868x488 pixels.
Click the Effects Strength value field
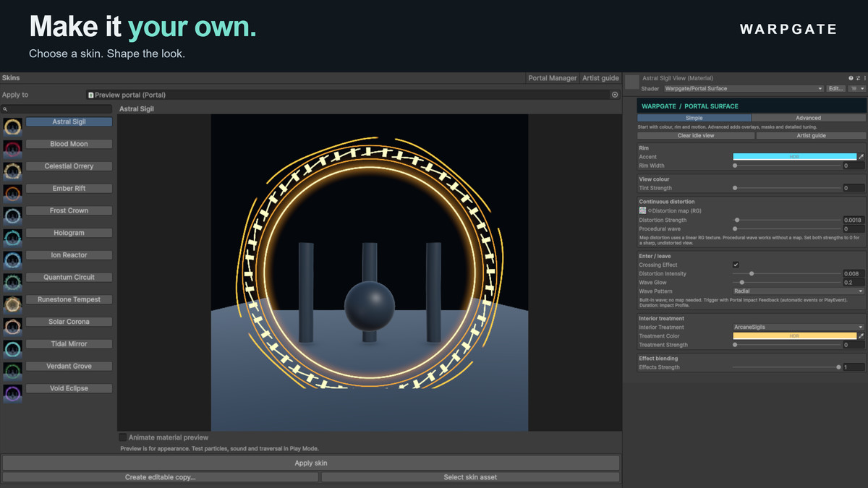point(854,367)
